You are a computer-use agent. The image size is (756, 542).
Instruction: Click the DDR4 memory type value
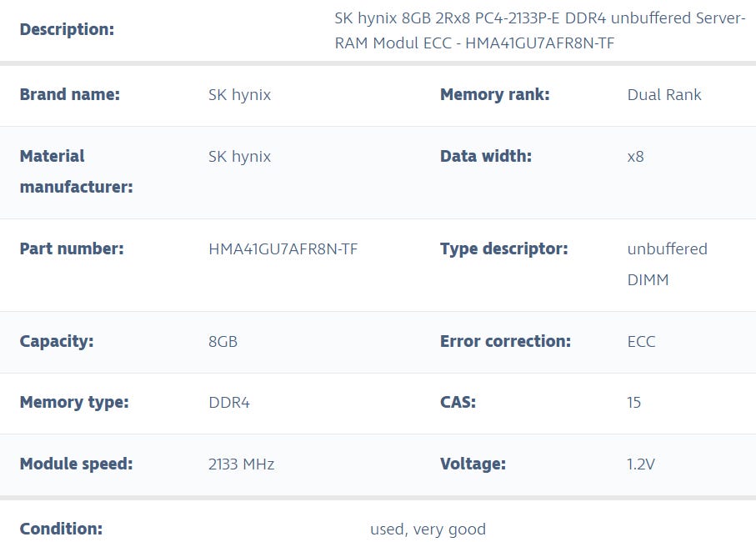coord(228,403)
